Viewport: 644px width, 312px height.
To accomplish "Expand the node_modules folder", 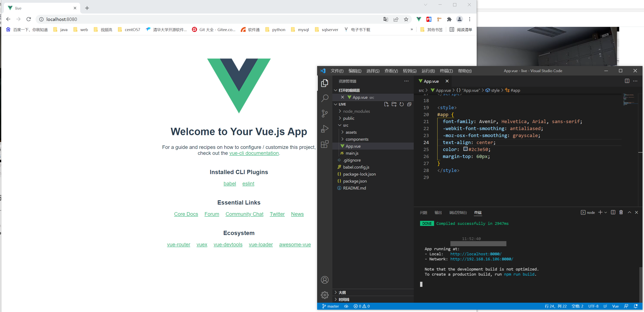I will [356, 111].
